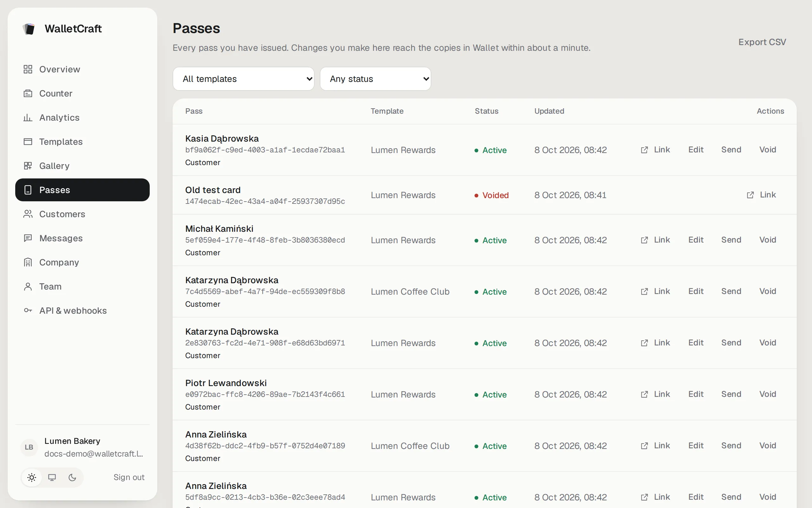Edit the Lumen Coffee Club pass of Anna Zielińska
This screenshot has height=508, width=812.
tap(696, 445)
